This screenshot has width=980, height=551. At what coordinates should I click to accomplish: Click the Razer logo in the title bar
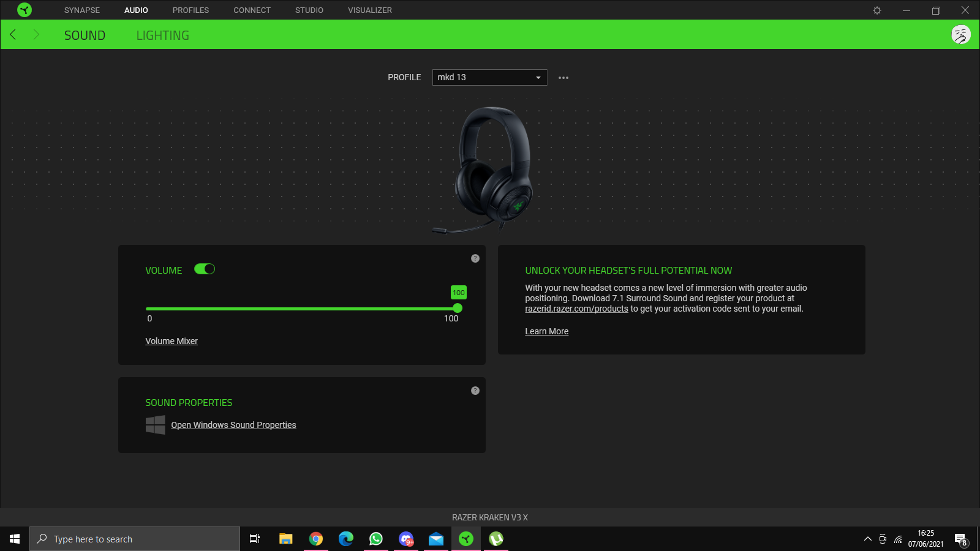click(24, 10)
